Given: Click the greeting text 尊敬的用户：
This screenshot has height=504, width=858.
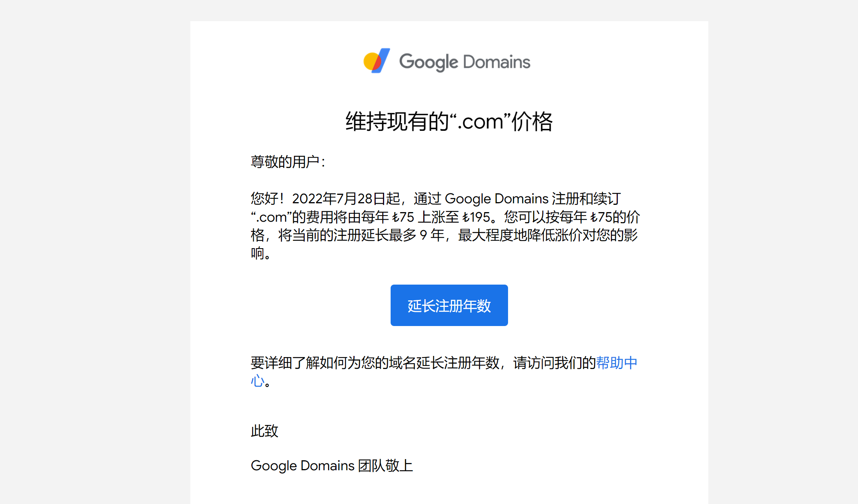Looking at the screenshot, I should [x=289, y=162].
